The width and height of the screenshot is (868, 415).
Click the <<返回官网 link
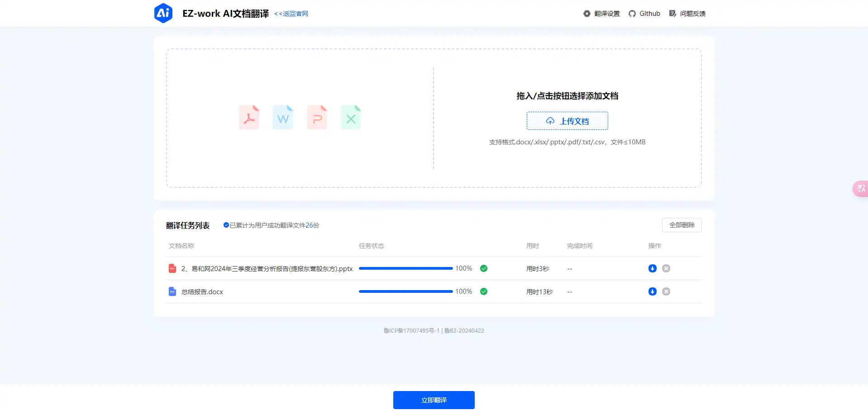[x=291, y=14]
